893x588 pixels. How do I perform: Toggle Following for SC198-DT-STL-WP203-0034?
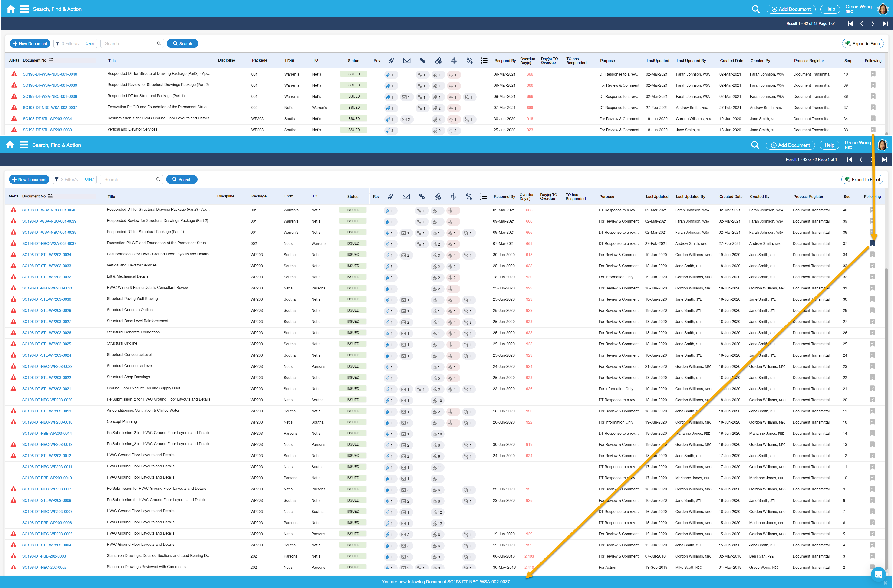point(872,255)
